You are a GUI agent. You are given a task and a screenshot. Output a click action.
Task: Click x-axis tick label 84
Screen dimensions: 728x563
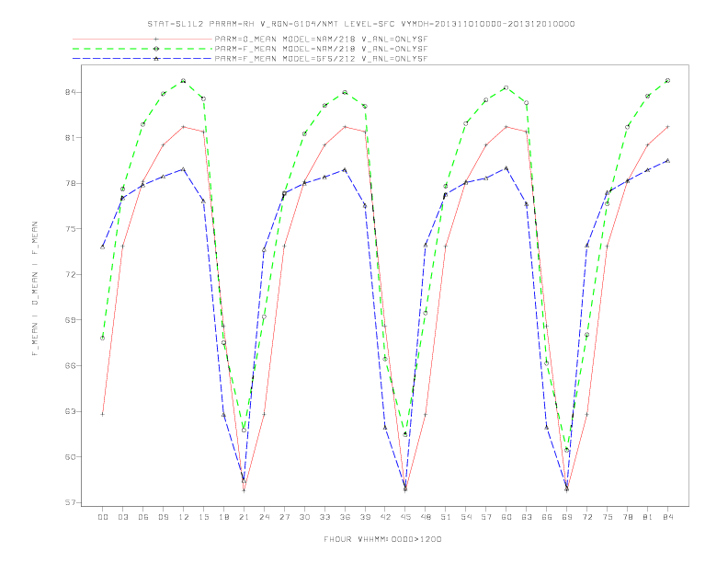[x=668, y=517]
